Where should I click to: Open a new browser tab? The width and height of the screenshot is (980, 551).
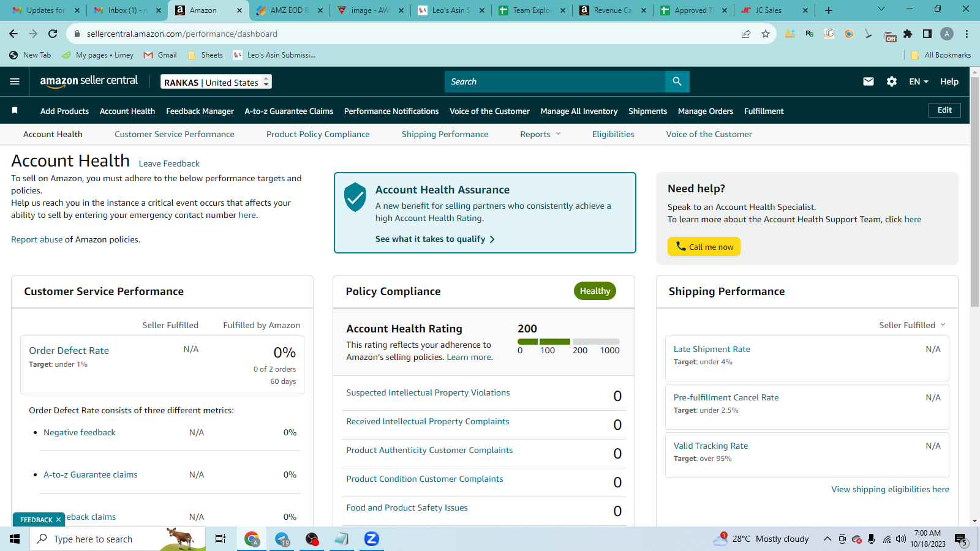pyautogui.click(x=829, y=10)
